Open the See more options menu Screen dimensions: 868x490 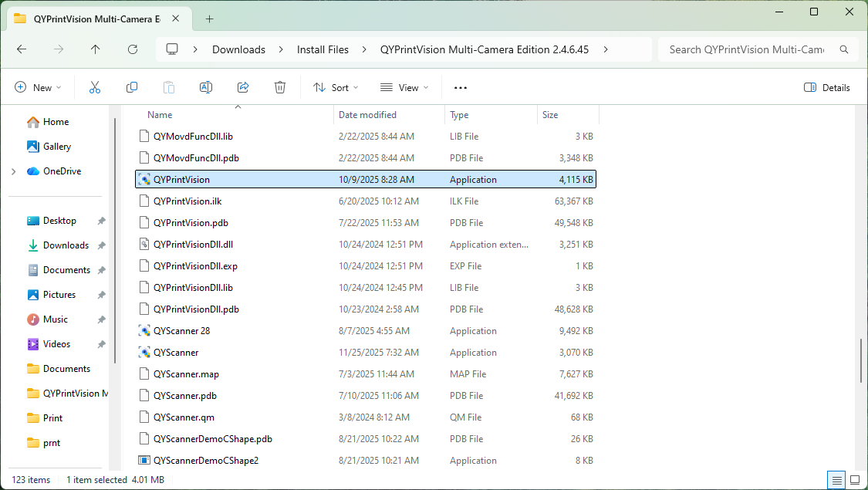pyautogui.click(x=461, y=87)
